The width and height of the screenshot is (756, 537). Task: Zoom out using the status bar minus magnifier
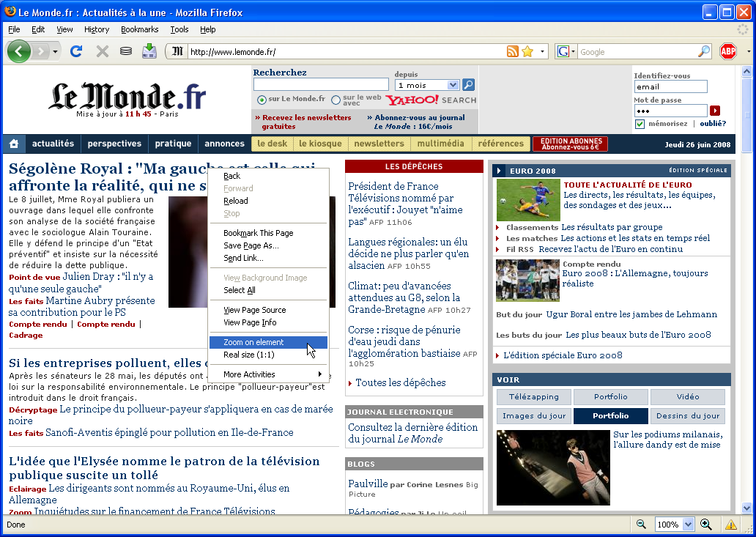pos(641,524)
